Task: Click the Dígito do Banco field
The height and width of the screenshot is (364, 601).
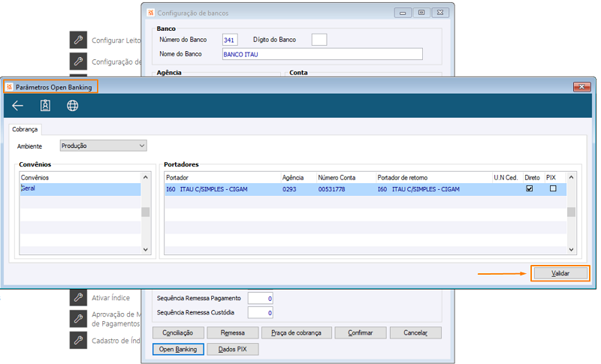Action: (x=319, y=40)
